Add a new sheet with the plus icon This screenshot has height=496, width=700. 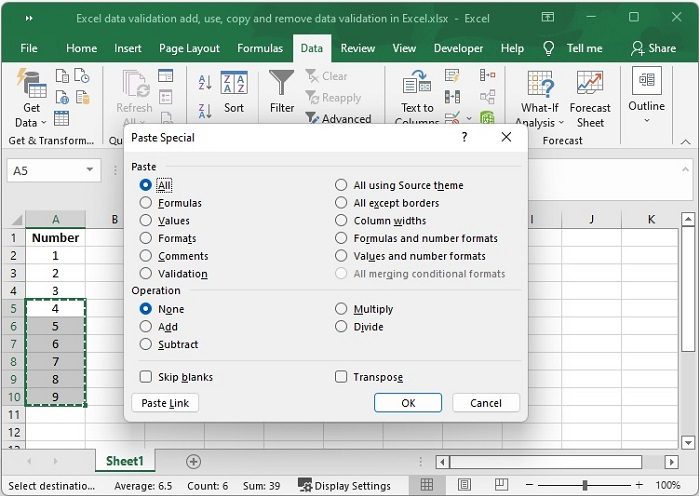[x=194, y=461]
